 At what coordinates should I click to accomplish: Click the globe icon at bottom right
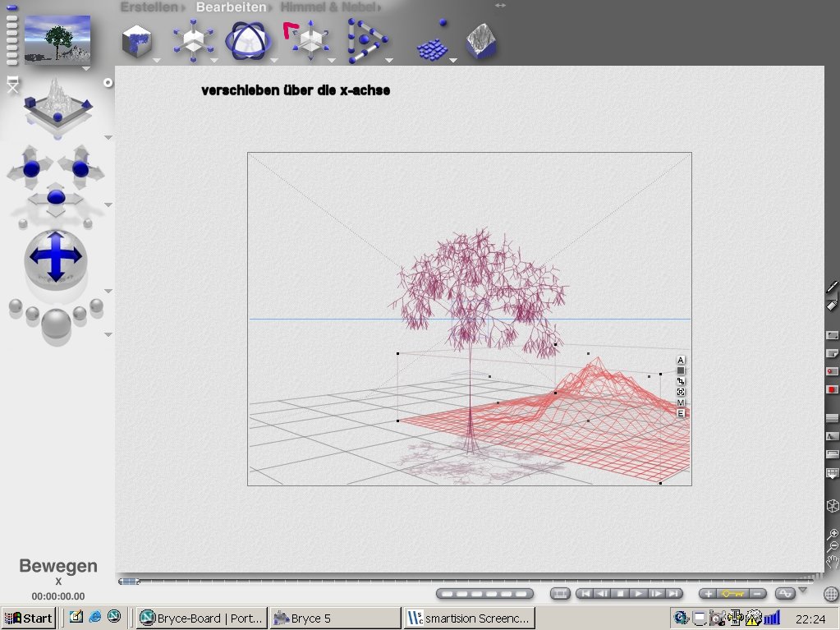(831, 594)
